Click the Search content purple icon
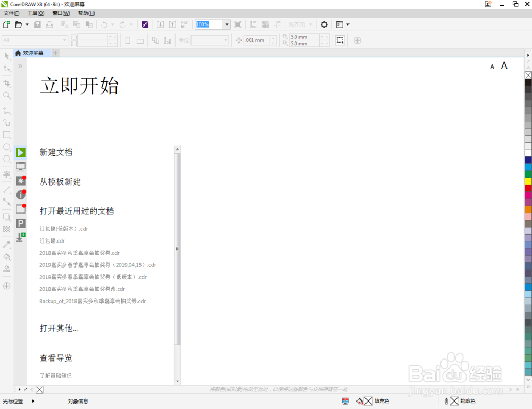Viewport: 532px width, 409px height. [x=145, y=24]
